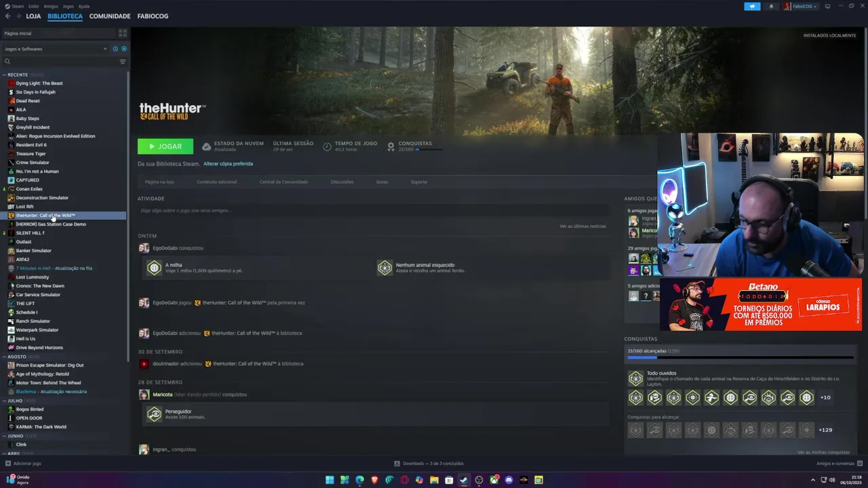This screenshot has height=488, width=868.
Task: Open the Guias tab
Action: [x=382, y=182]
